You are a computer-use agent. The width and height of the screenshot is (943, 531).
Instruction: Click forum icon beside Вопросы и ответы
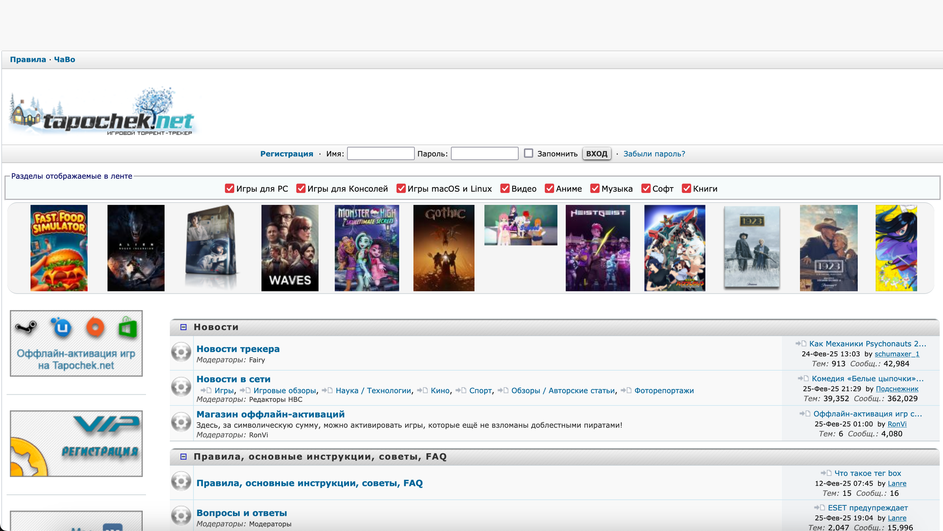pyautogui.click(x=181, y=515)
